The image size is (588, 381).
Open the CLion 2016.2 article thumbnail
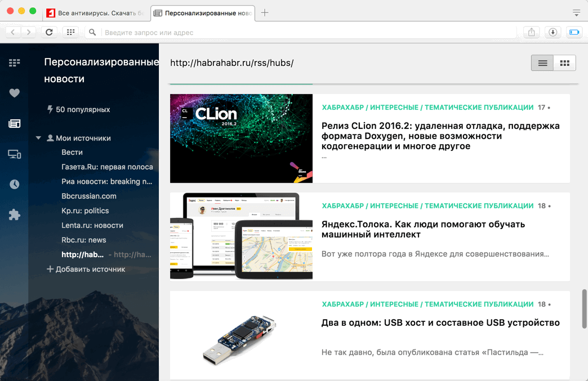(x=241, y=138)
